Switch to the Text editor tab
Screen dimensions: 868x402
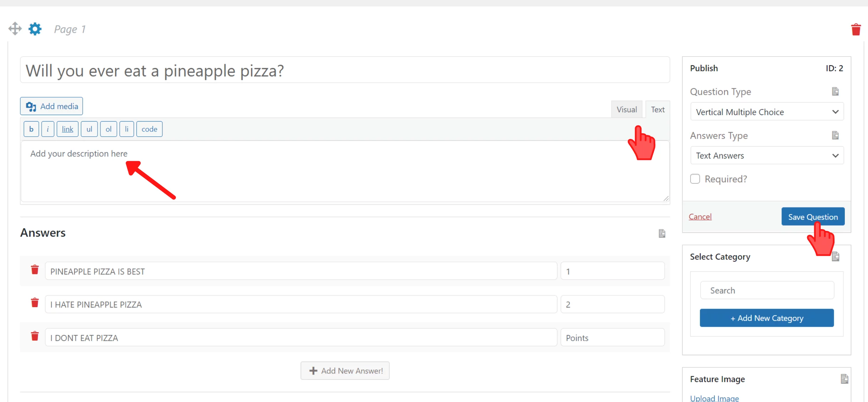658,109
